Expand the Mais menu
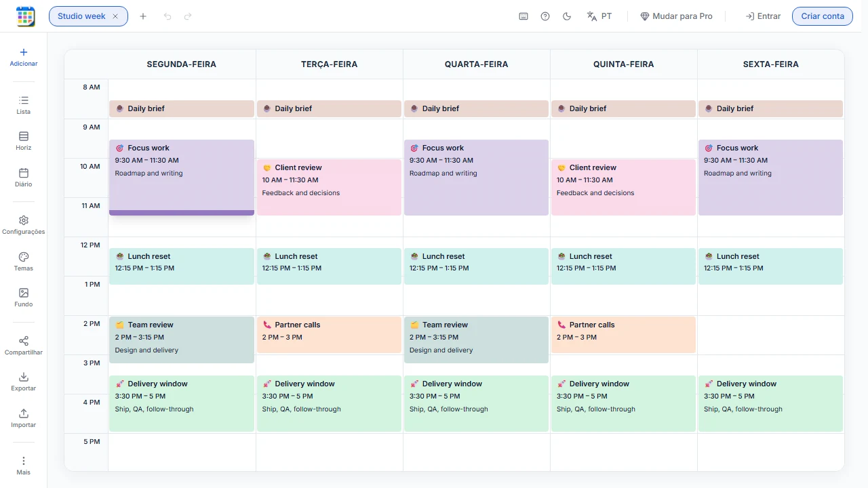The width and height of the screenshot is (868, 488). 24,466
